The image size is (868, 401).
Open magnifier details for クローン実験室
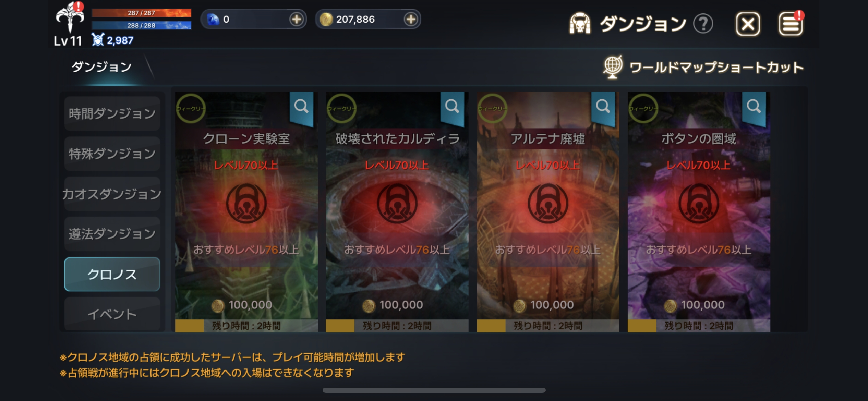point(302,107)
